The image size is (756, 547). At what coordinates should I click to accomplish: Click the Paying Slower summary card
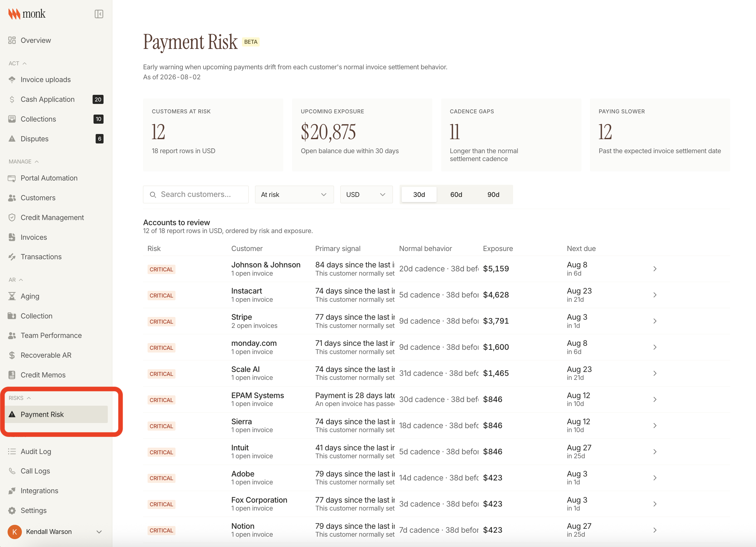pos(660,135)
